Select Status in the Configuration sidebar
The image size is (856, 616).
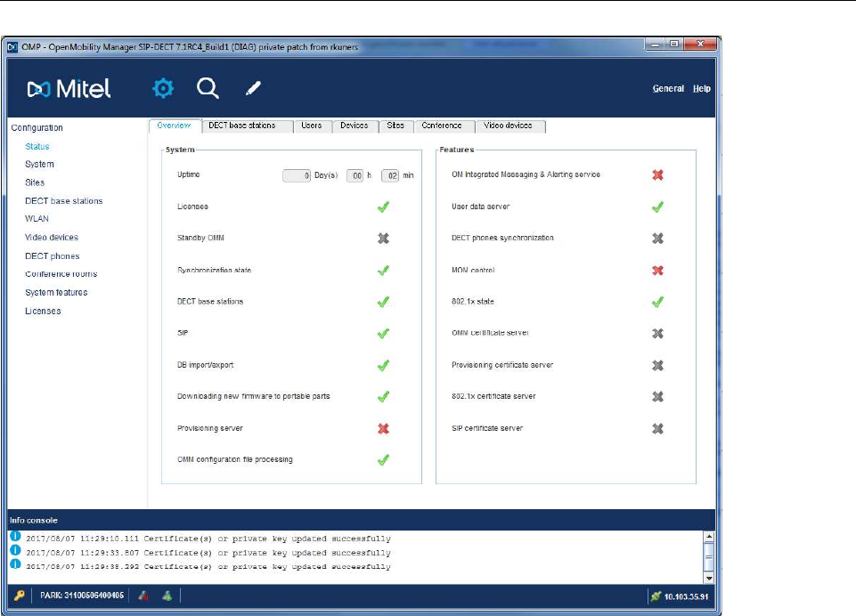(37, 146)
